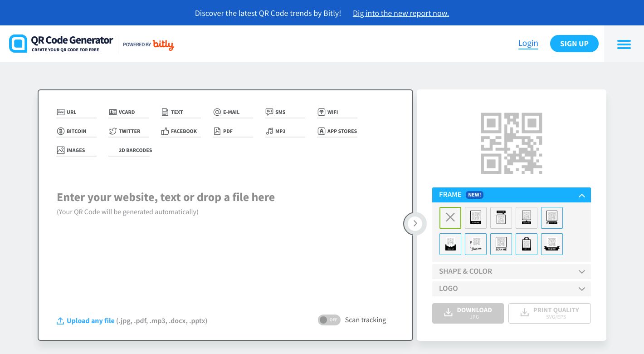Click the round arrow button beside the QR panel
The width and height of the screenshot is (644, 354).
tap(415, 223)
